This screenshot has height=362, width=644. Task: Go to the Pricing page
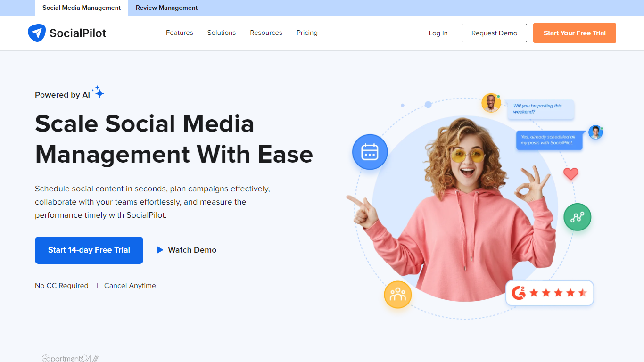[307, 33]
